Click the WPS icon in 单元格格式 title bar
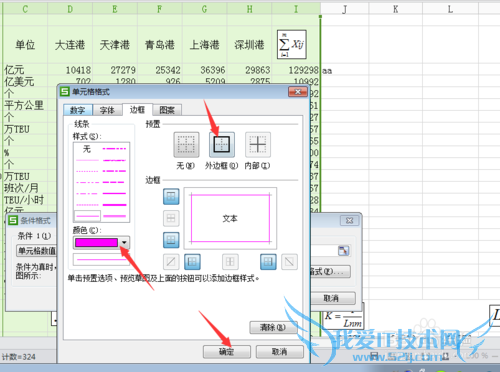 [x=65, y=91]
